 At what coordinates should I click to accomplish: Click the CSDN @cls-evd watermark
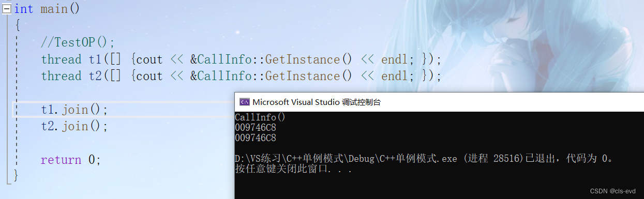click(613, 191)
